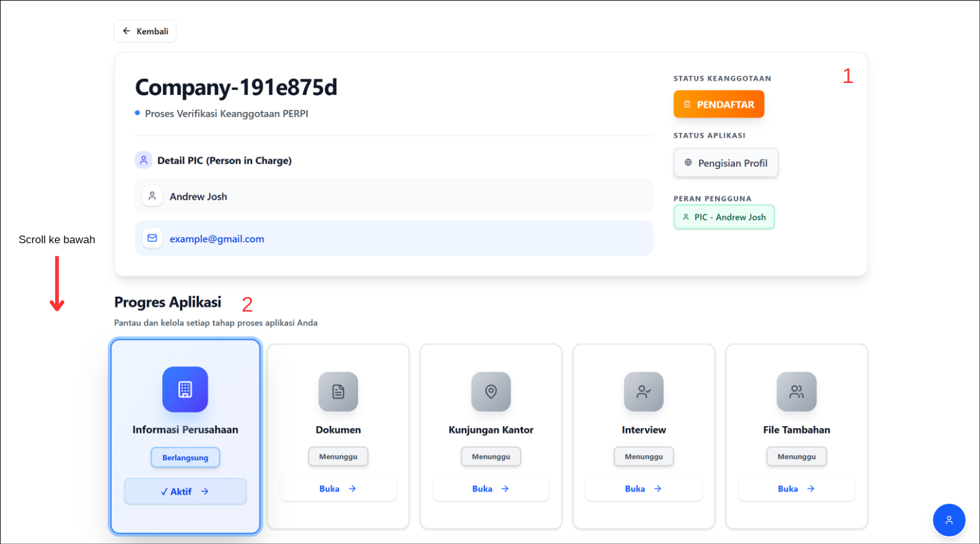Click the PIC - Andrew Josh role badge
This screenshot has height=544, width=980.
tap(724, 217)
